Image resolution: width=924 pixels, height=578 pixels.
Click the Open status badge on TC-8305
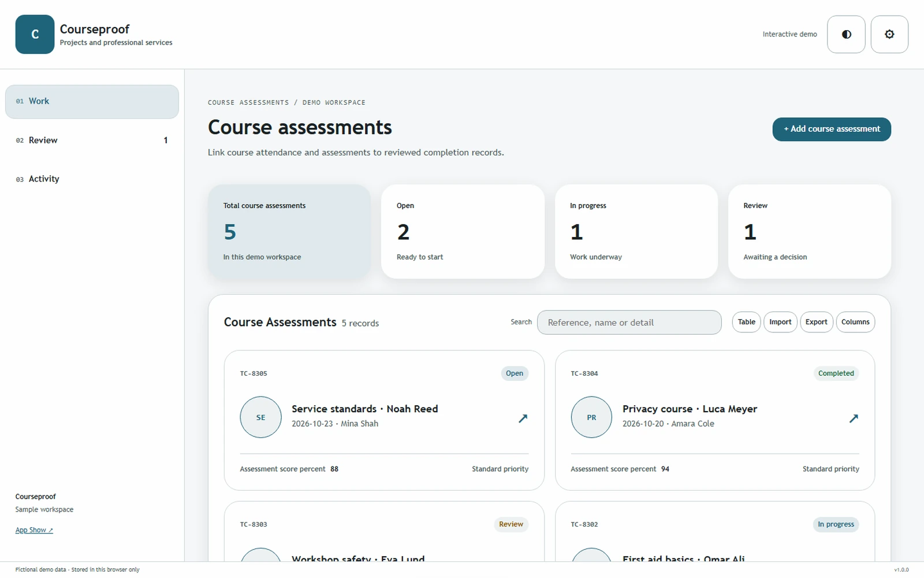coord(515,373)
